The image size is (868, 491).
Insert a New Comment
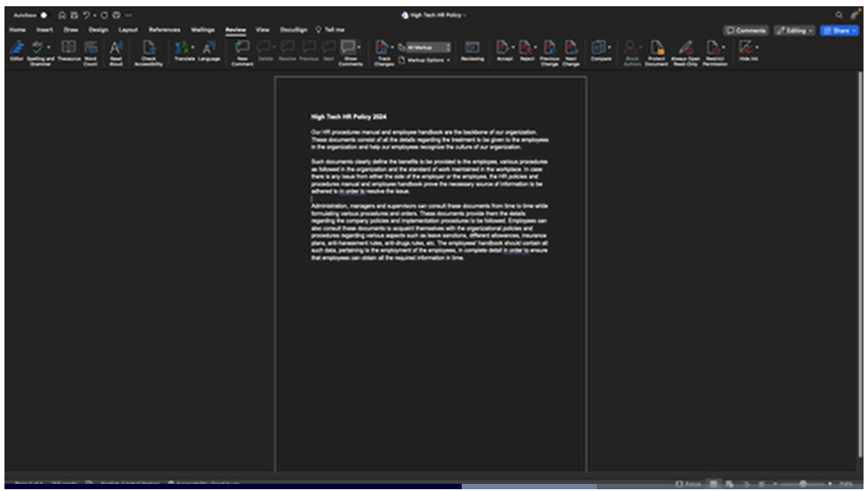click(242, 53)
